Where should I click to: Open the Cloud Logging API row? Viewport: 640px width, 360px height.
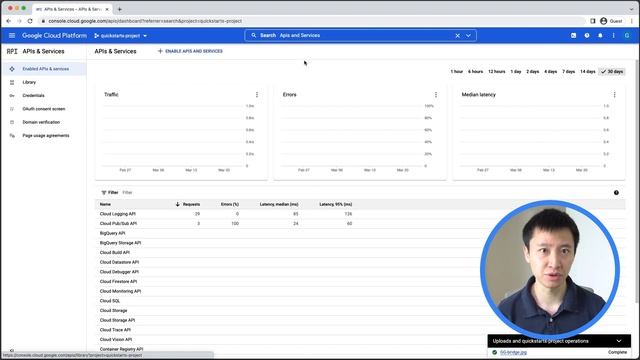click(x=118, y=214)
